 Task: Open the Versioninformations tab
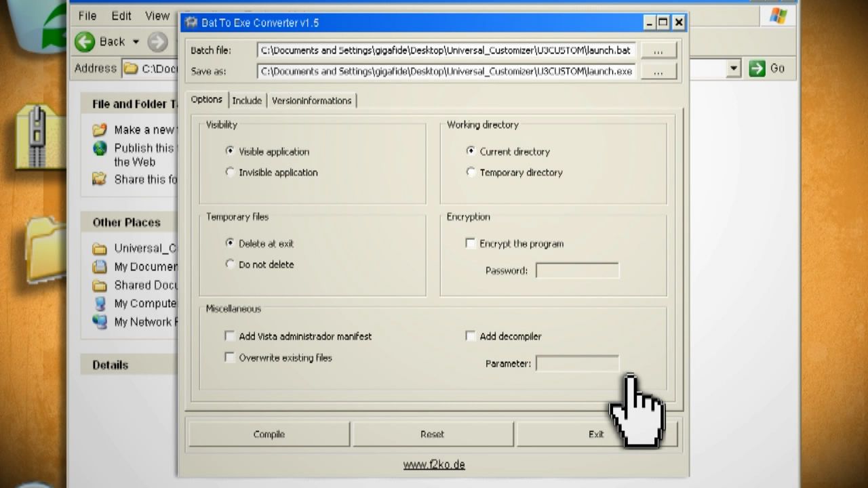click(311, 100)
